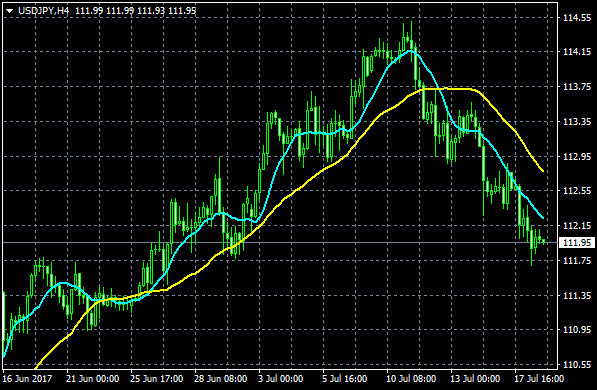The height and width of the screenshot is (390, 597).
Task: Click the 21 Jun 00:00 time label
Action: [92, 379]
